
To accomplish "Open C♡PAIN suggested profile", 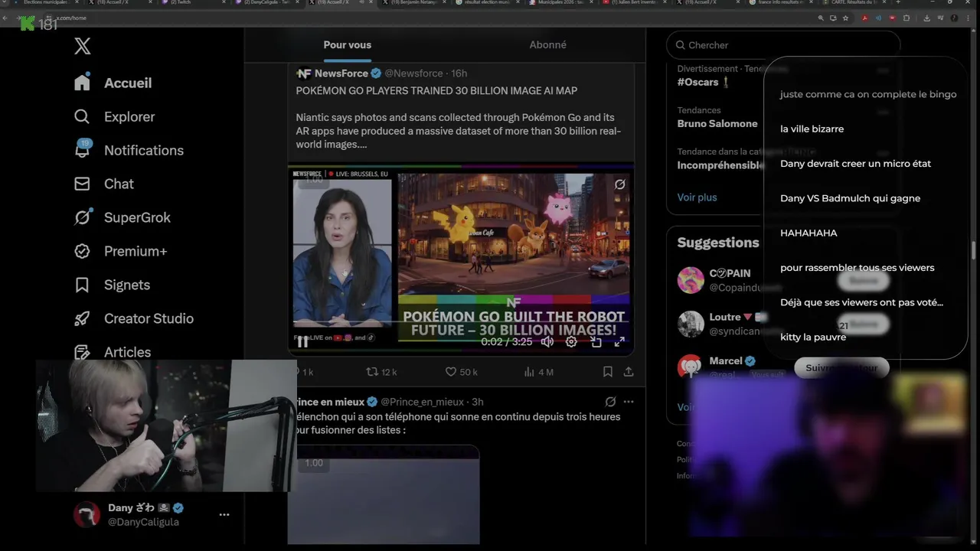I will point(730,273).
